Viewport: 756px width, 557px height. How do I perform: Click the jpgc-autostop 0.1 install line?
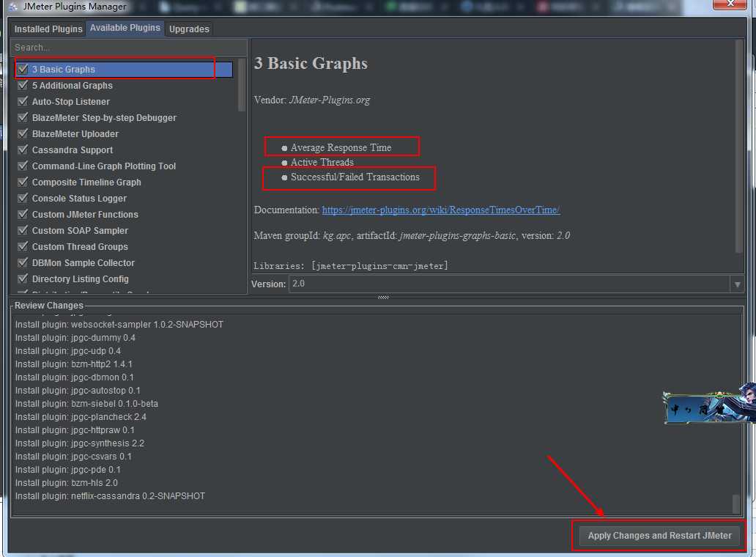(x=78, y=390)
